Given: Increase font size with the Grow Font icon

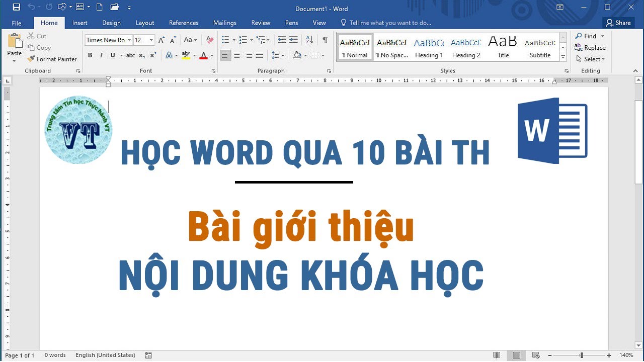Looking at the screenshot, I should [x=162, y=40].
